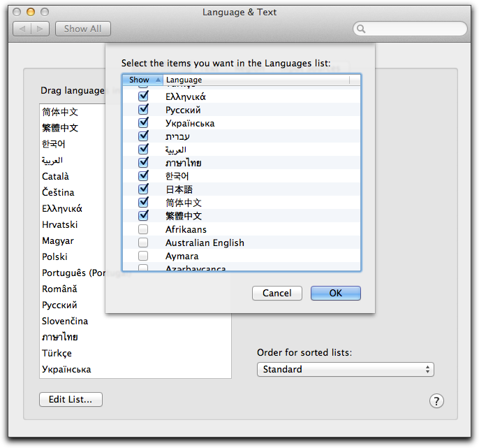Click the Language column header
Image resolution: width=479 pixels, height=448 pixels.
(x=256, y=80)
